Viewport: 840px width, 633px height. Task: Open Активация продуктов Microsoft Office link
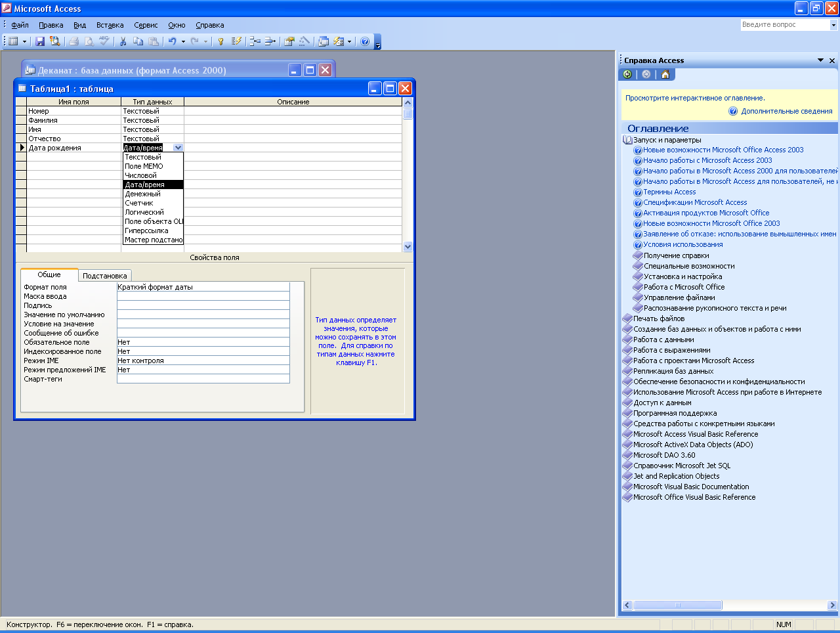coord(706,213)
